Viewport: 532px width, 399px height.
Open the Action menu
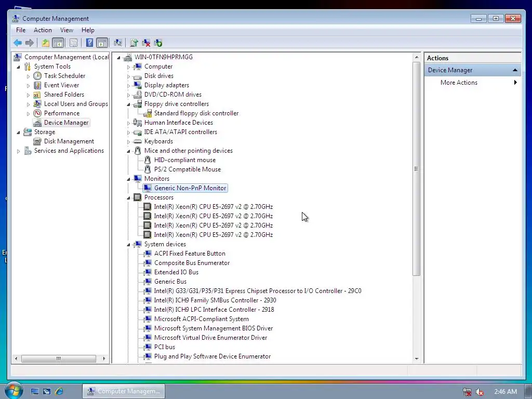click(43, 30)
